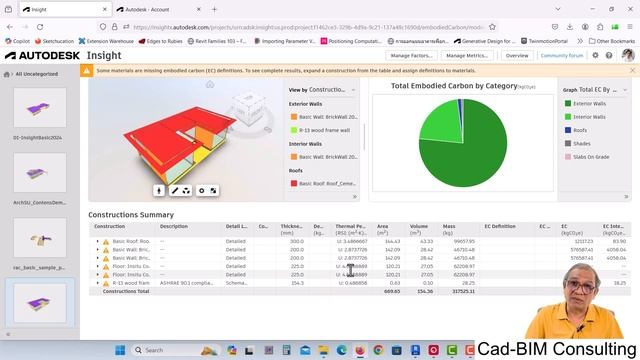Image resolution: width=640 pixels, height=360 pixels.
Task: Expand the Basic Roof construction row
Action: [98, 241]
